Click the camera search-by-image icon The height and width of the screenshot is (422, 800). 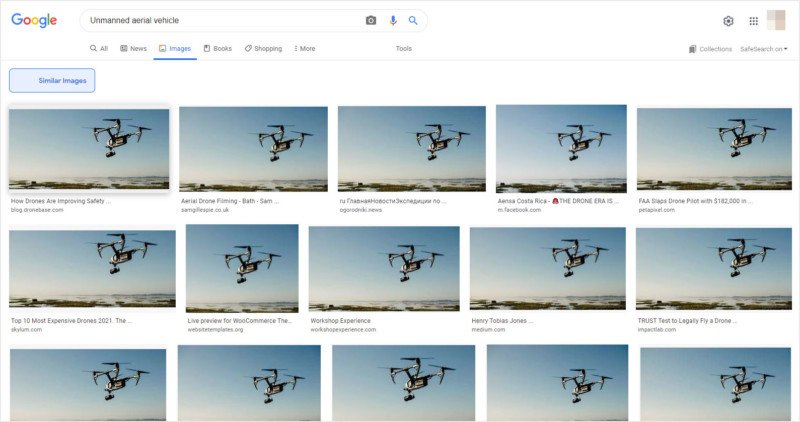[371, 20]
